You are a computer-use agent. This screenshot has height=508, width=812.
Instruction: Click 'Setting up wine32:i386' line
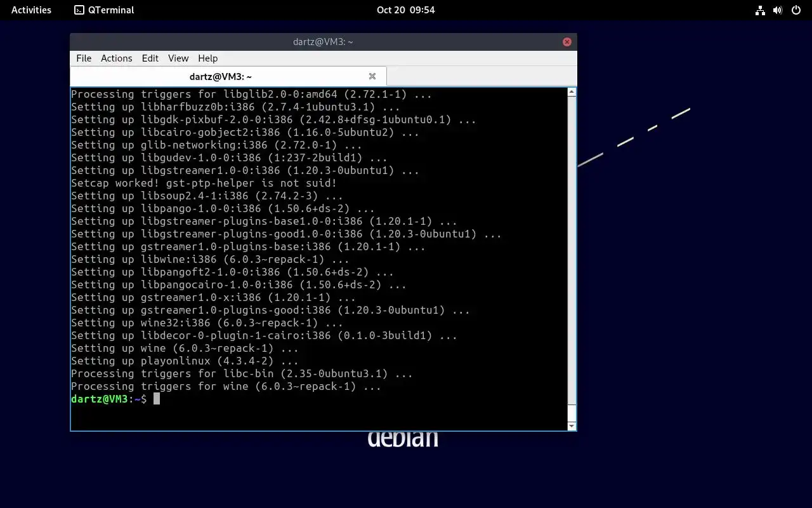(x=207, y=323)
